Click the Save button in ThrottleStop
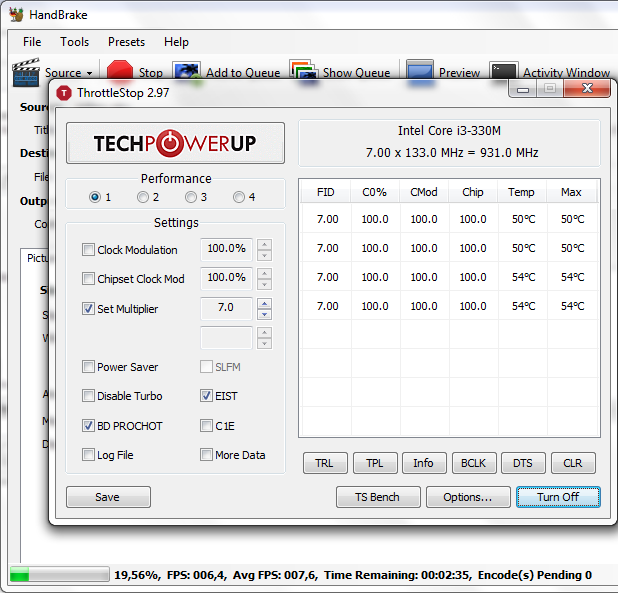618x593 pixels. point(108,497)
